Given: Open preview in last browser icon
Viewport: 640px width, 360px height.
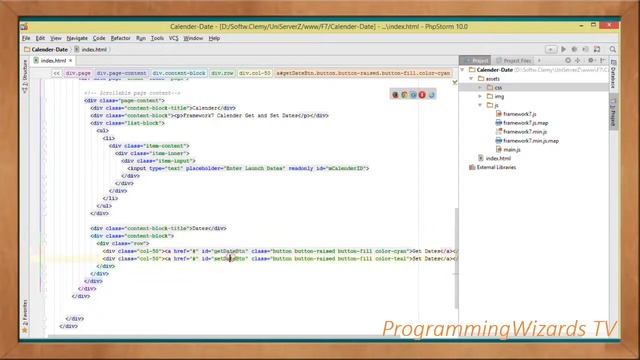Looking at the screenshot, I should [431, 95].
